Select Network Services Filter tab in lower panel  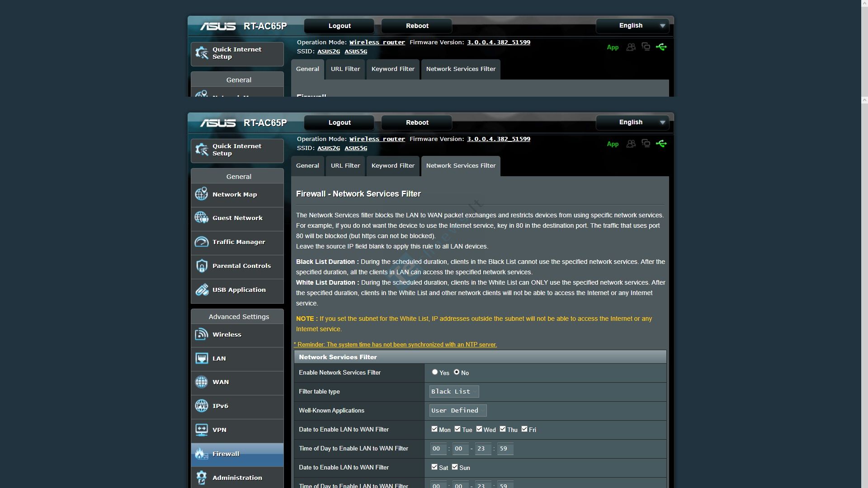coord(461,166)
